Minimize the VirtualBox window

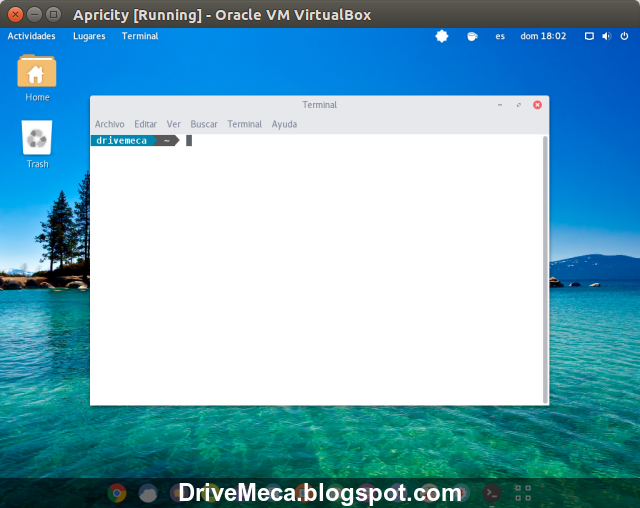point(34,15)
